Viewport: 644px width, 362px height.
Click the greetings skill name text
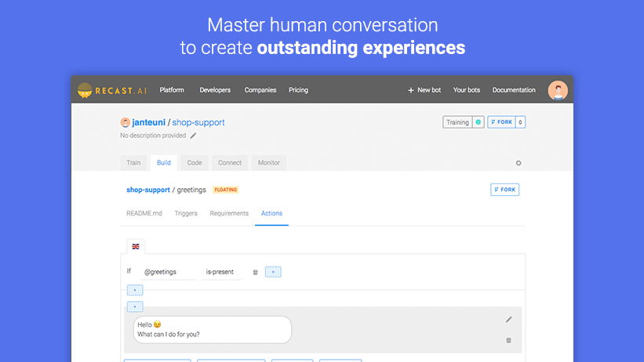click(x=191, y=190)
